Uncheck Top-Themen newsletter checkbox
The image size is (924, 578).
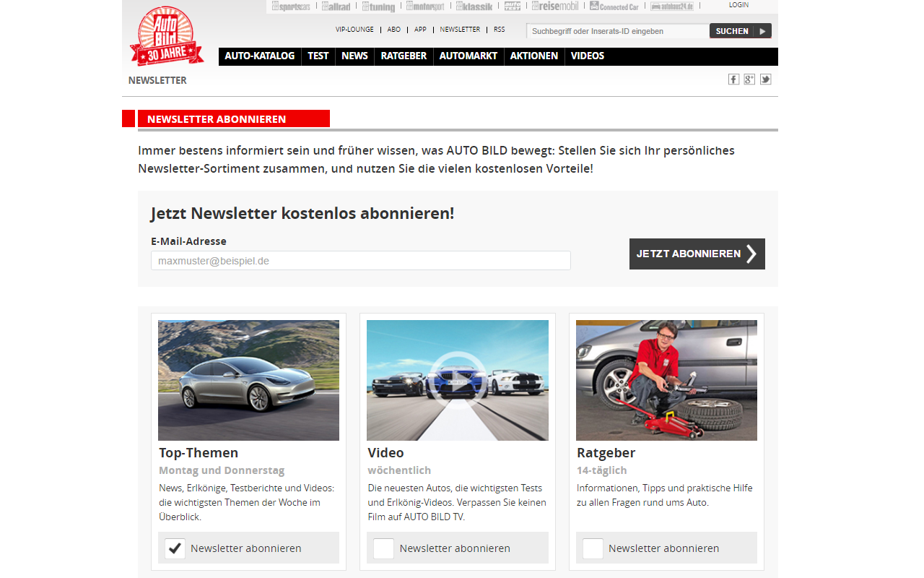175,548
